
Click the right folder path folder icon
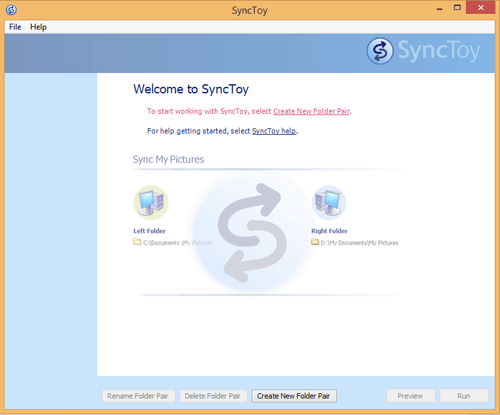[315, 242]
